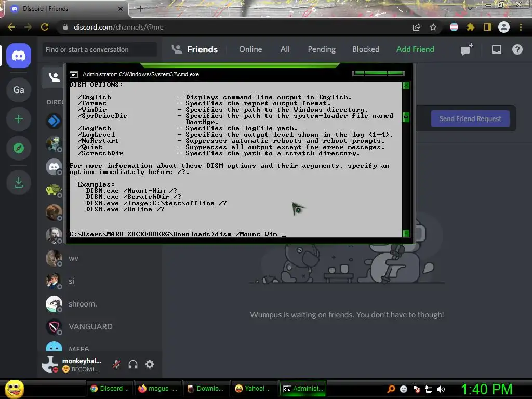This screenshot has height=399, width=532.
Task: Switch to the Blocked friends tab
Action: [366, 49]
